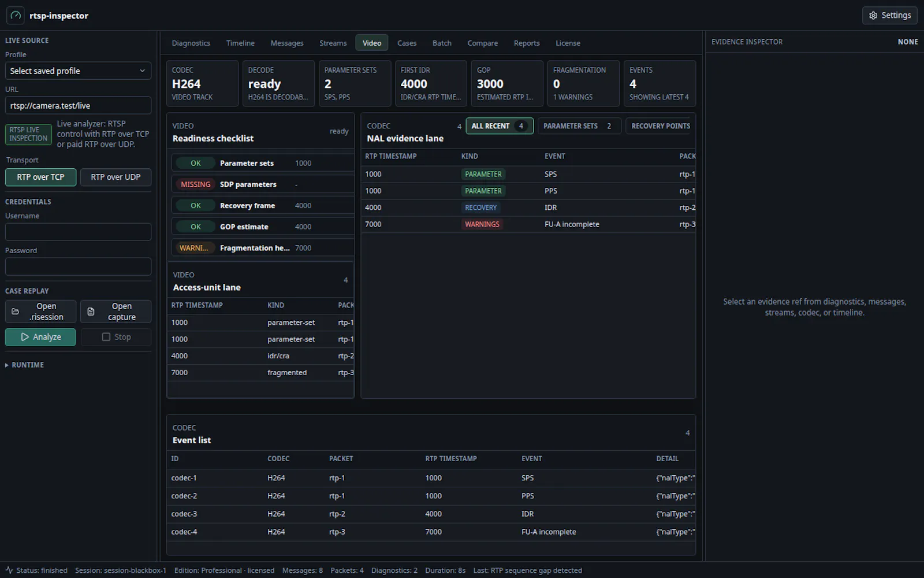
Task: Select the RECOVERY IDR evidence row
Action: pyautogui.click(x=528, y=208)
